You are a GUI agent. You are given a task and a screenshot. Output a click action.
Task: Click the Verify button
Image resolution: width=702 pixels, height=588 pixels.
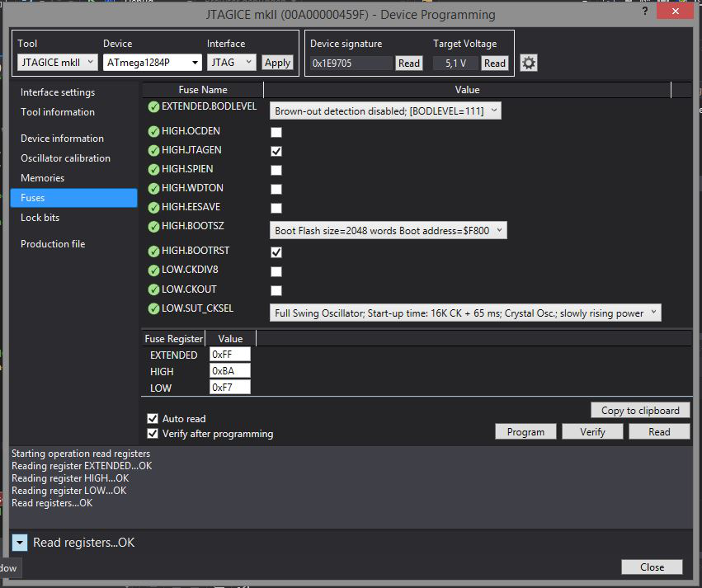(592, 432)
